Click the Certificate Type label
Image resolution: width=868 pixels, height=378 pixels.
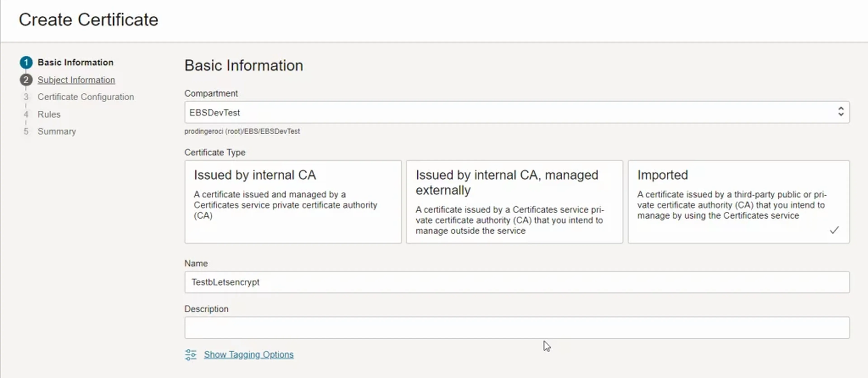[215, 152]
